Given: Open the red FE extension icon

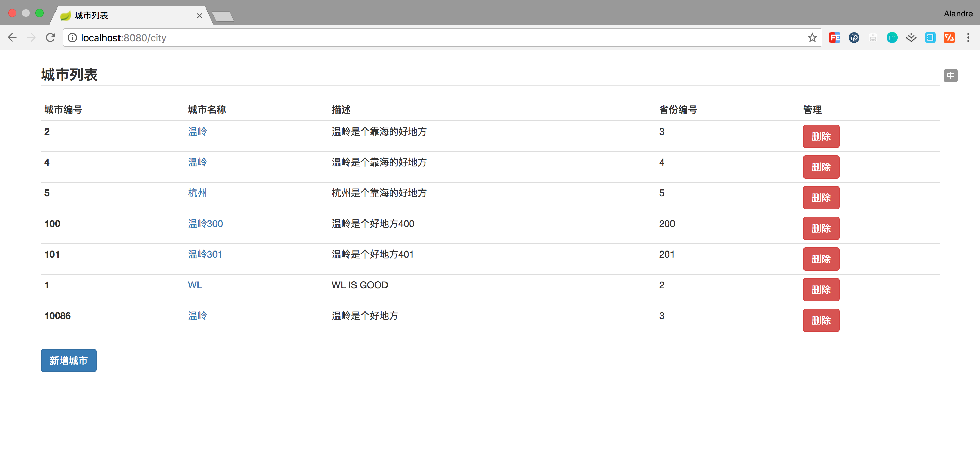Looking at the screenshot, I should tap(834, 37).
